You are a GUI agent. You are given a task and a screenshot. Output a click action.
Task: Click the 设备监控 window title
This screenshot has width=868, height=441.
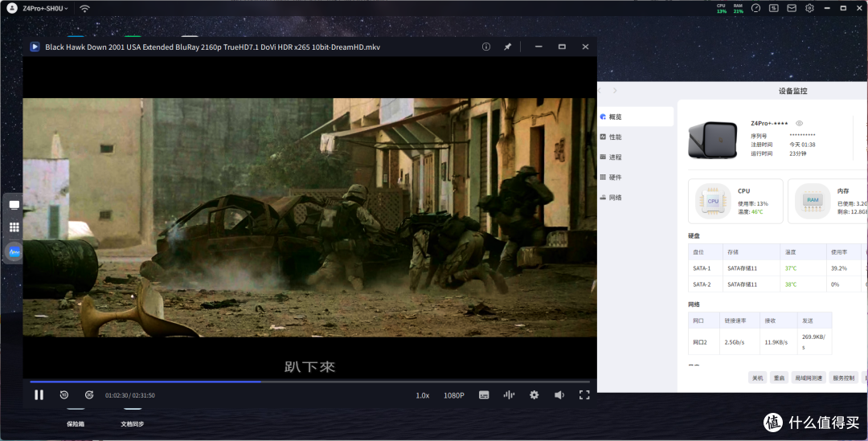coord(792,91)
